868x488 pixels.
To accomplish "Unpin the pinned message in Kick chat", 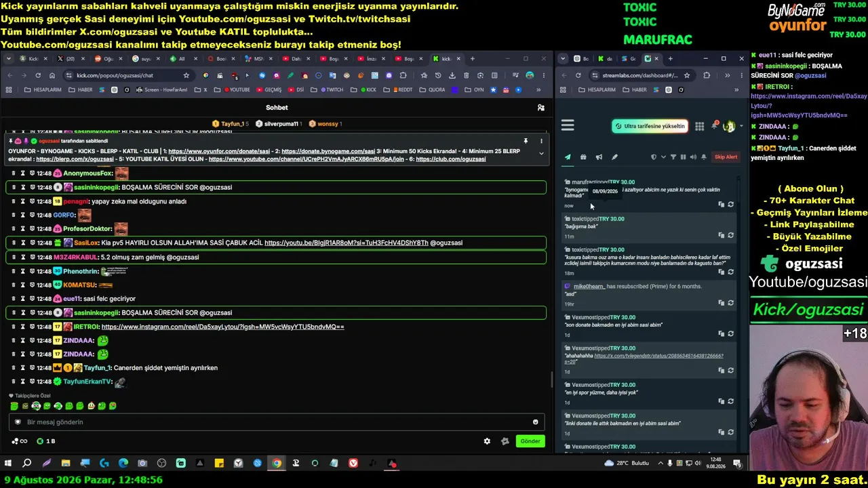I will pyautogui.click(x=526, y=141).
